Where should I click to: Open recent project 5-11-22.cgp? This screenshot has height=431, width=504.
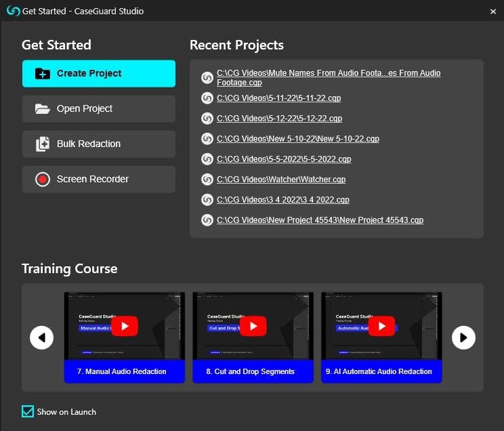pyautogui.click(x=278, y=98)
